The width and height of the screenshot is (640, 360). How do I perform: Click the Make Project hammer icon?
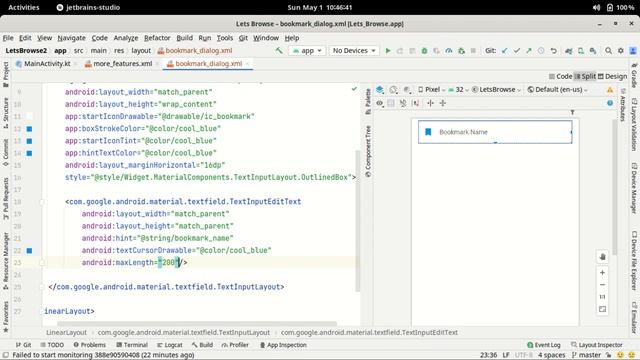(279, 51)
